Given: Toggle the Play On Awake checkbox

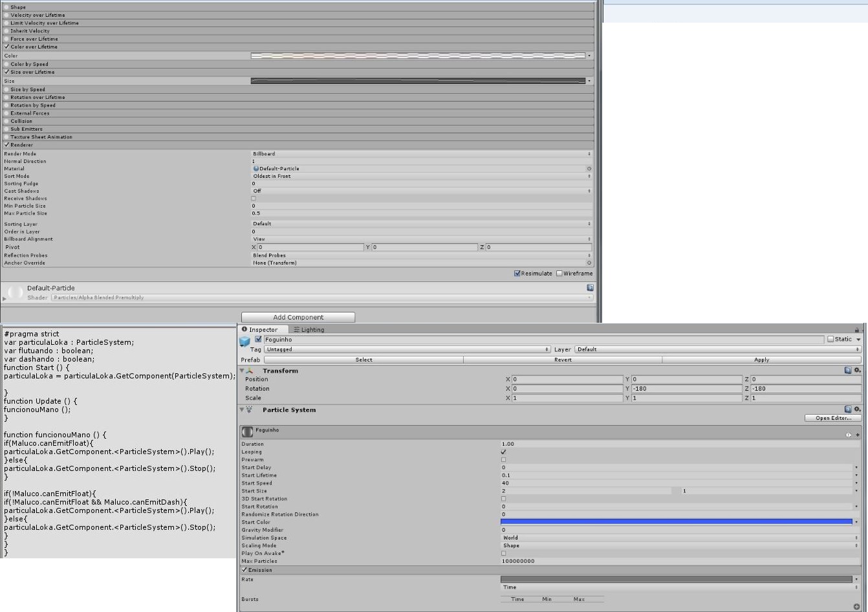Looking at the screenshot, I should click(x=503, y=553).
